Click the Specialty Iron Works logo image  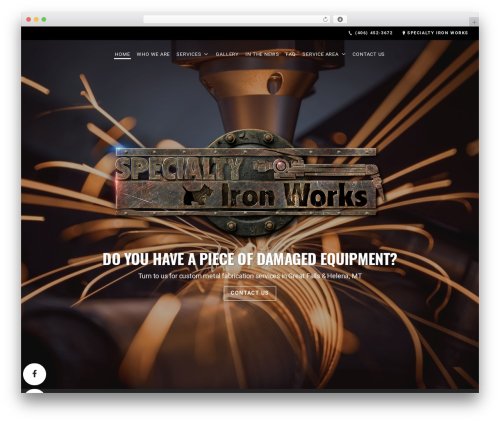[249, 183]
